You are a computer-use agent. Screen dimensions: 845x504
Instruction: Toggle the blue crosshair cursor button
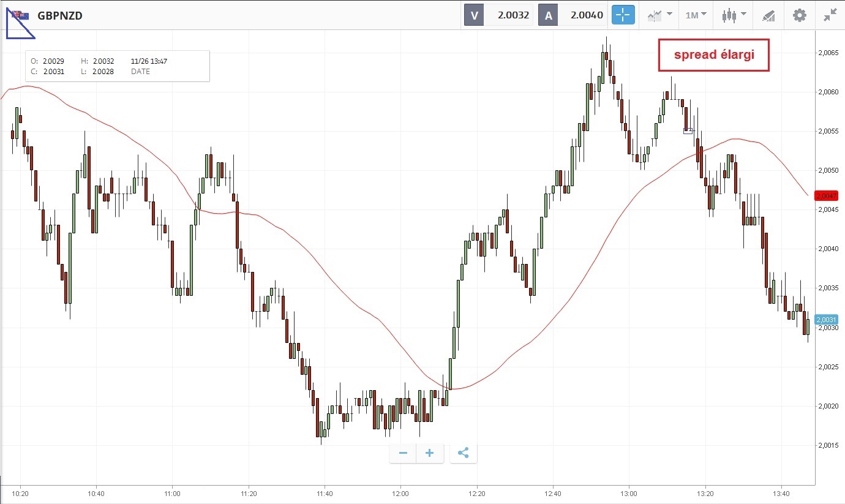(x=623, y=15)
